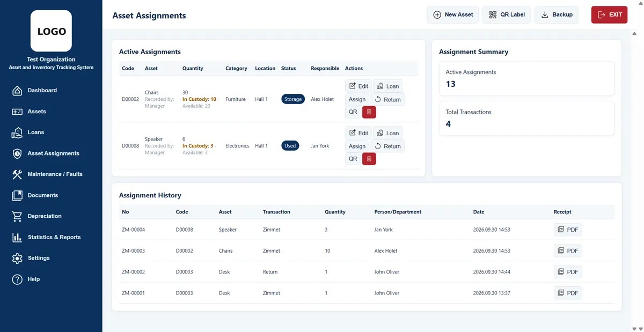Click the Storage status badge for Chairs
This screenshot has width=644, height=332.
[x=293, y=99]
